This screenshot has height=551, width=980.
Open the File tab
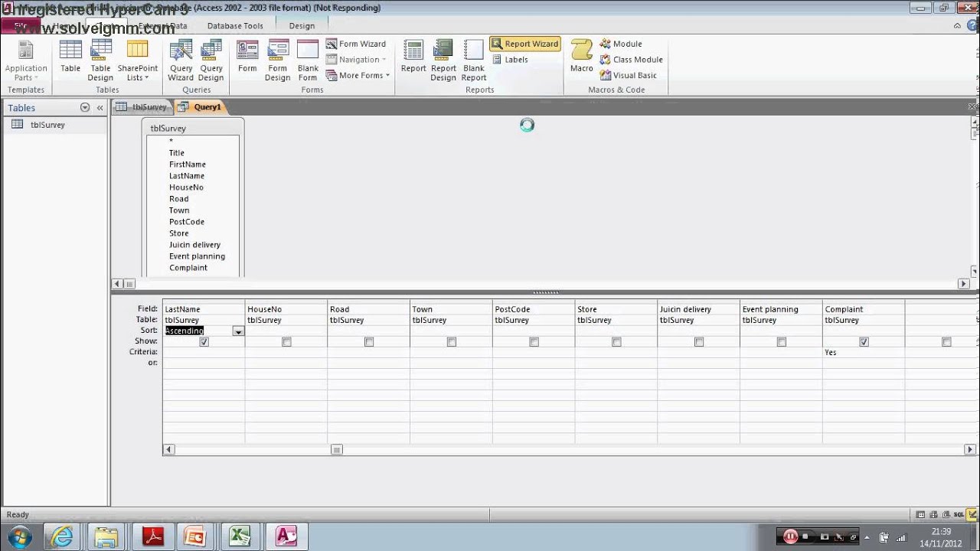tap(21, 25)
